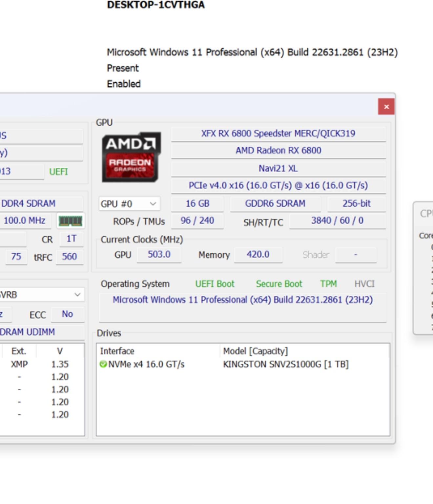Click the Present status text
The height and width of the screenshot is (504, 433).
point(123,68)
